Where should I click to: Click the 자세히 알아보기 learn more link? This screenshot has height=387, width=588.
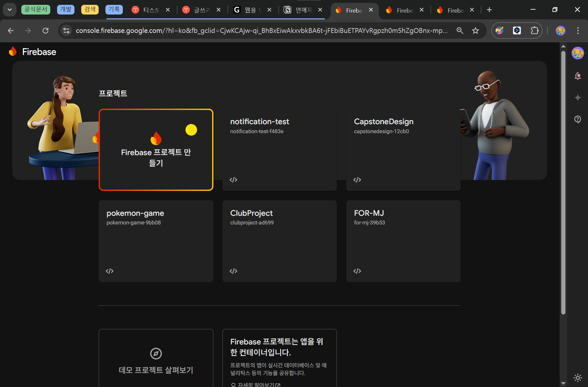(256, 384)
